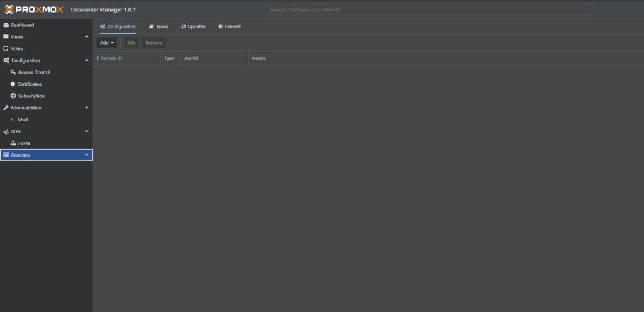Click the Certificates badge icon

[13, 84]
